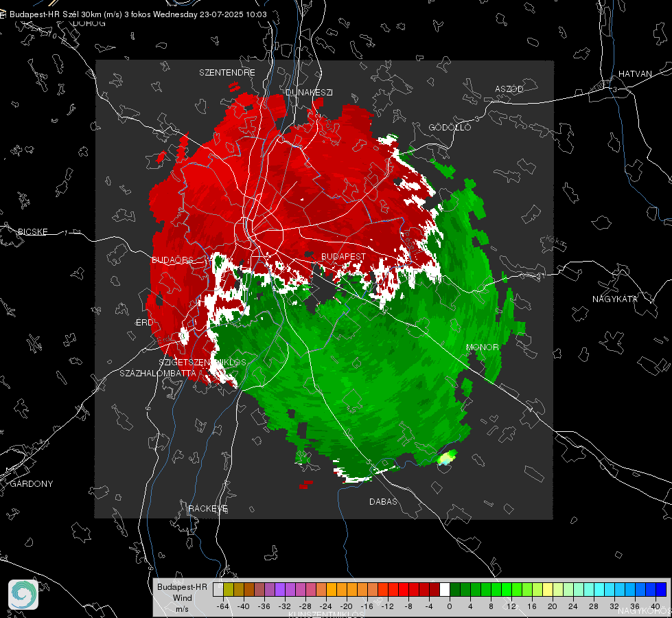Click the DABAS city label

(x=383, y=501)
